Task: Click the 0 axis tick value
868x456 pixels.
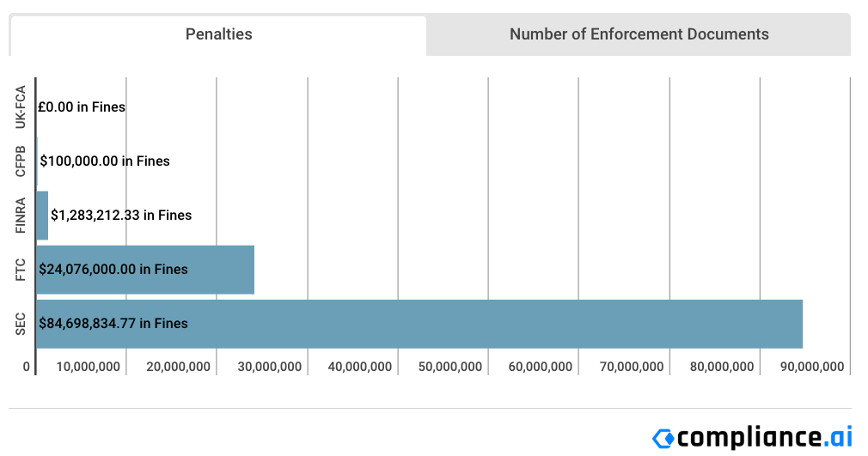Action: (x=26, y=367)
